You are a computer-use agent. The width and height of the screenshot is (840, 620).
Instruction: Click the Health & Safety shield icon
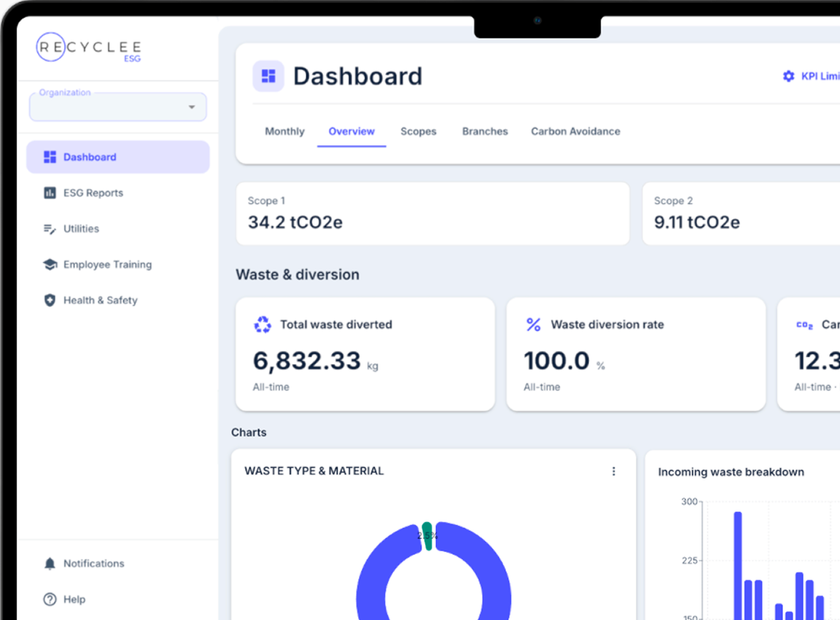click(50, 300)
